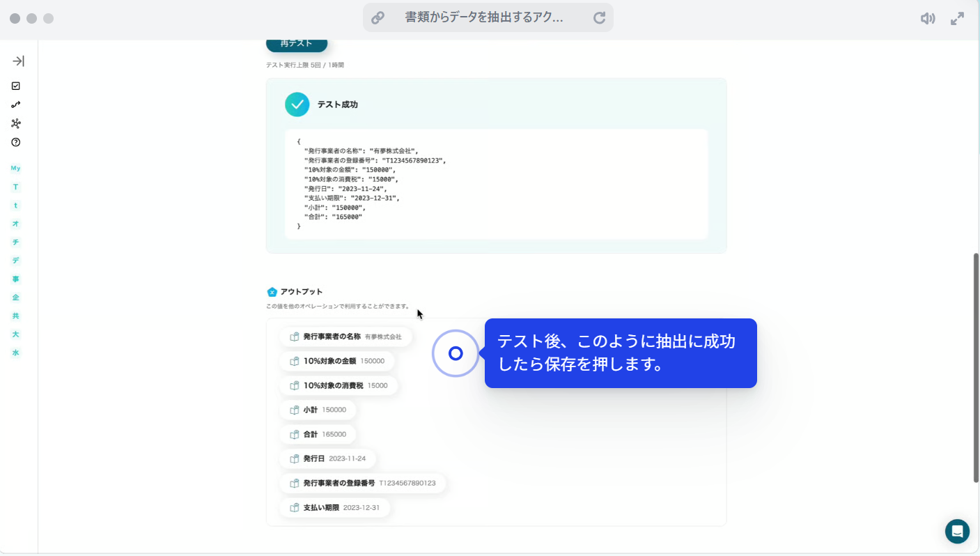Open the chat support bubble icon
This screenshot has width=980, height=556.
click(957, 531)
